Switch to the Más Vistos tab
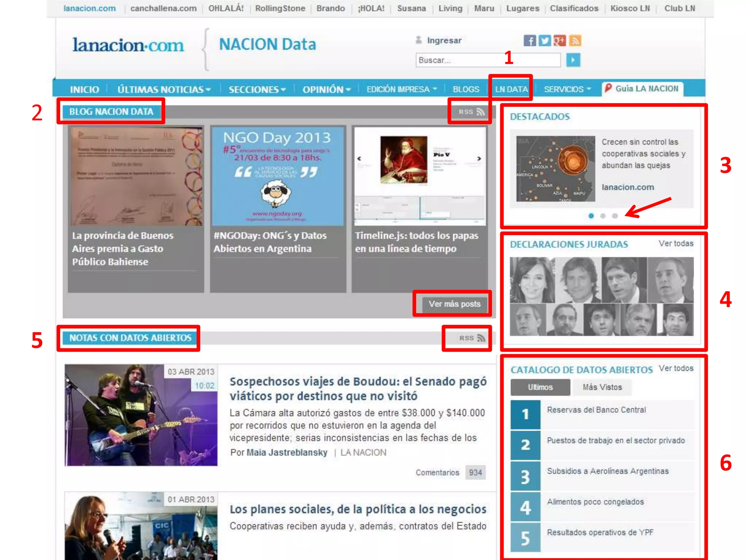747x560 pixels. pyautogui.click(x=602, y=387)
